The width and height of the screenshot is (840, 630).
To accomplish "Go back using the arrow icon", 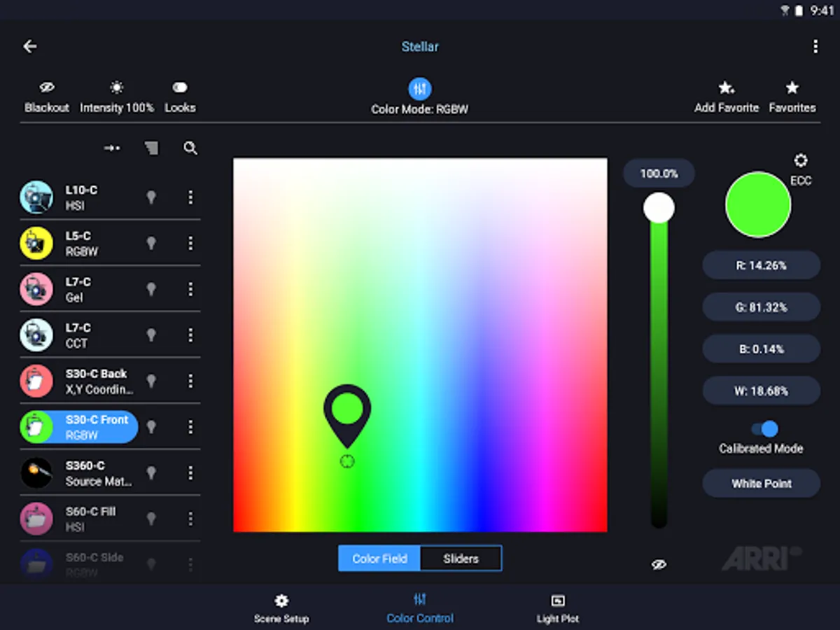I will 29,46.
